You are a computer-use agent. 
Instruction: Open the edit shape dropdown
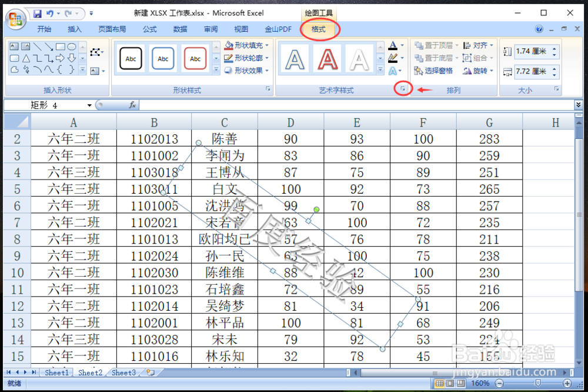[x=97, y=52]
